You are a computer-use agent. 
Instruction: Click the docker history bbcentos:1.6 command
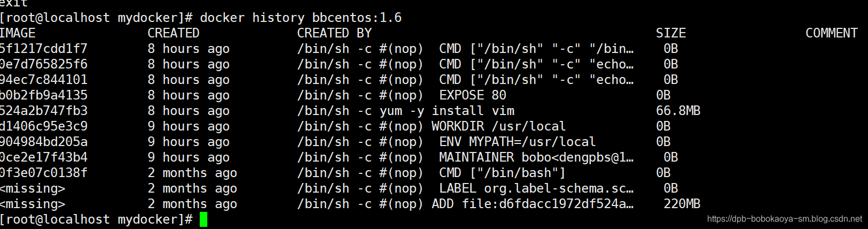coord(301,18)
